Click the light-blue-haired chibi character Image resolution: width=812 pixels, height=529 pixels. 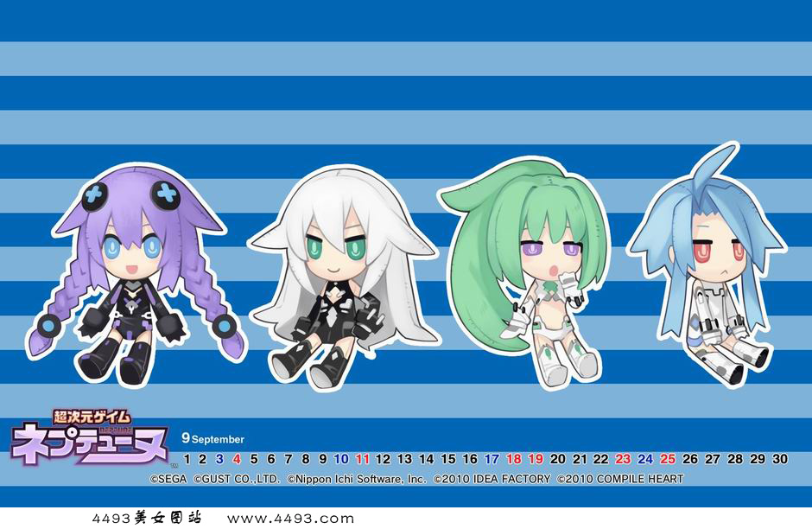click(x=707, y=264)
